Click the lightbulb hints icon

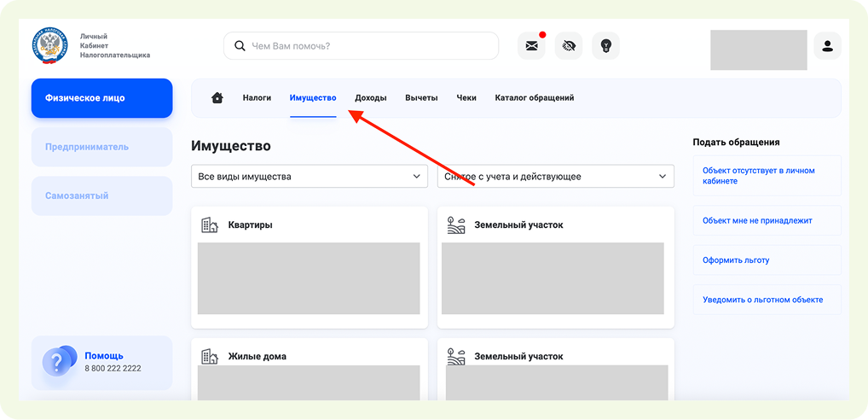coord(606,46)
